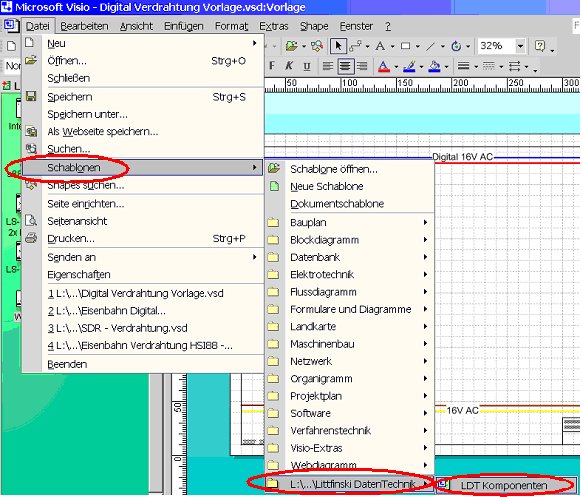
Task: Expand the Littfinski DatenTechnik folder entry
Action: pyautogui.click(x=350, y=484)
